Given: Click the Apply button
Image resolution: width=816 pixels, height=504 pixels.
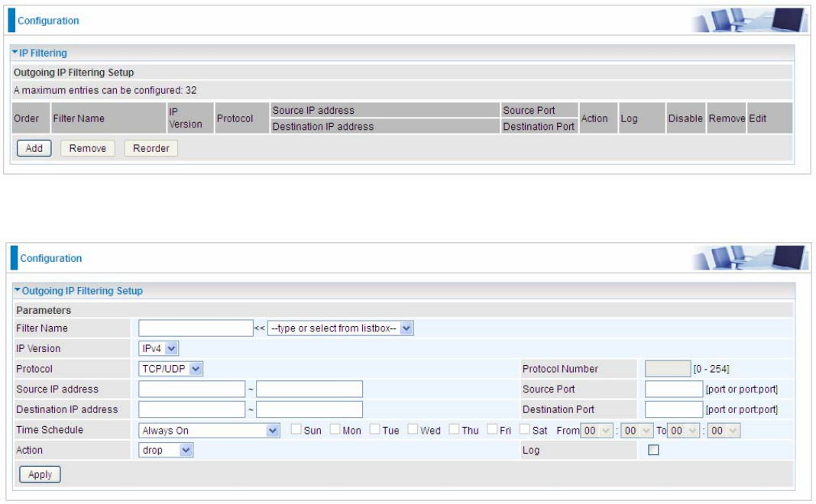Looking at the screenshot, I should tap(40, 474).
